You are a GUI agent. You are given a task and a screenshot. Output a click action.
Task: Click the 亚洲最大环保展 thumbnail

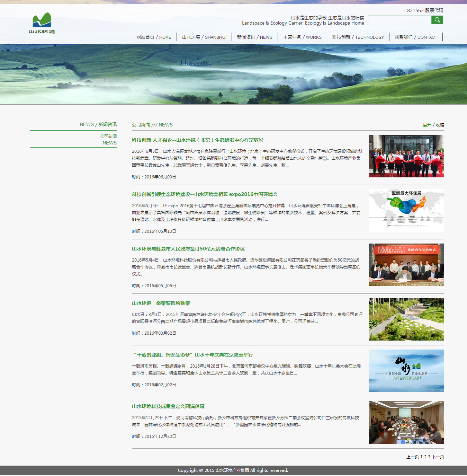click(x=406, y=210)
